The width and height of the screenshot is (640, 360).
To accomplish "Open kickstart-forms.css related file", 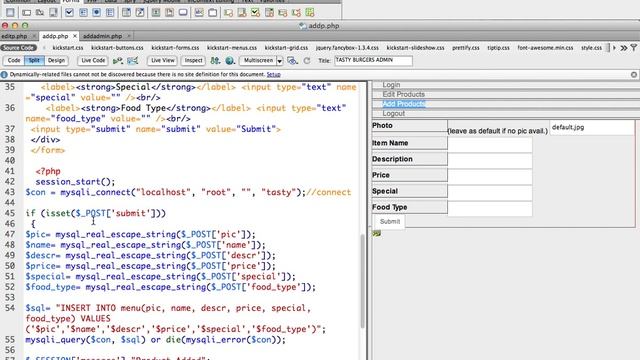I will click(175, 48).
